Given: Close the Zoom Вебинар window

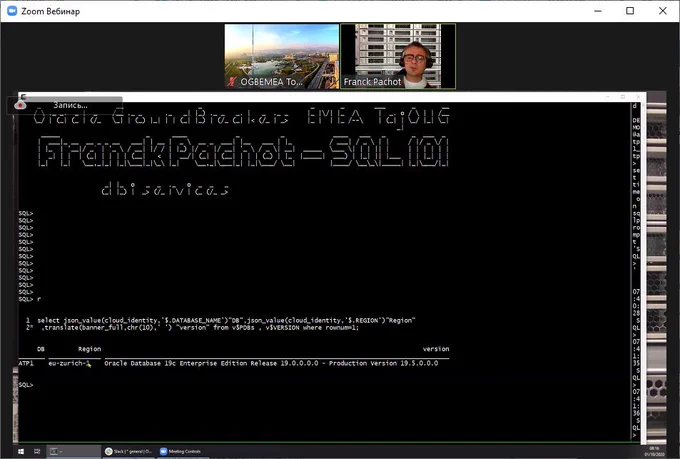Looking at the screenshot, I should (x=663, y=11).
